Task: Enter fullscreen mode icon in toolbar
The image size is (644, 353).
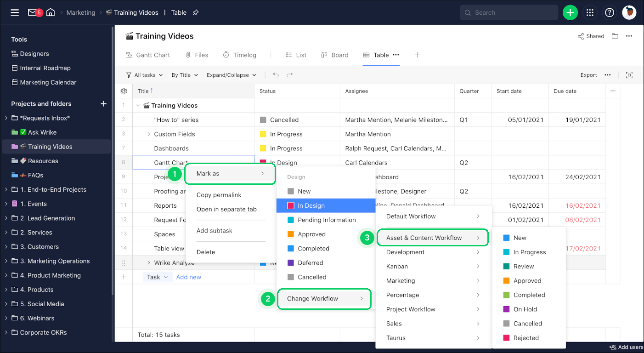Action: coord(629,75)
